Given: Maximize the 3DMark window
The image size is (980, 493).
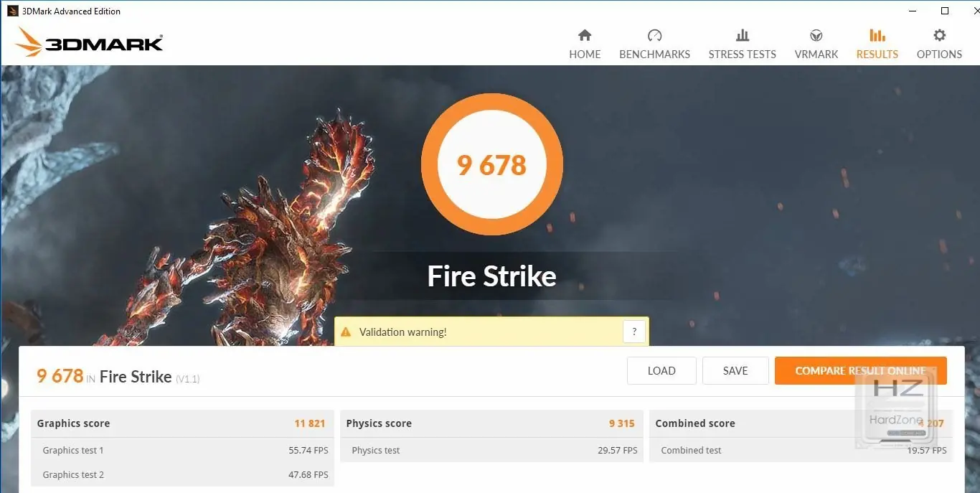Looking at the screenshot, I should [945, 11].
